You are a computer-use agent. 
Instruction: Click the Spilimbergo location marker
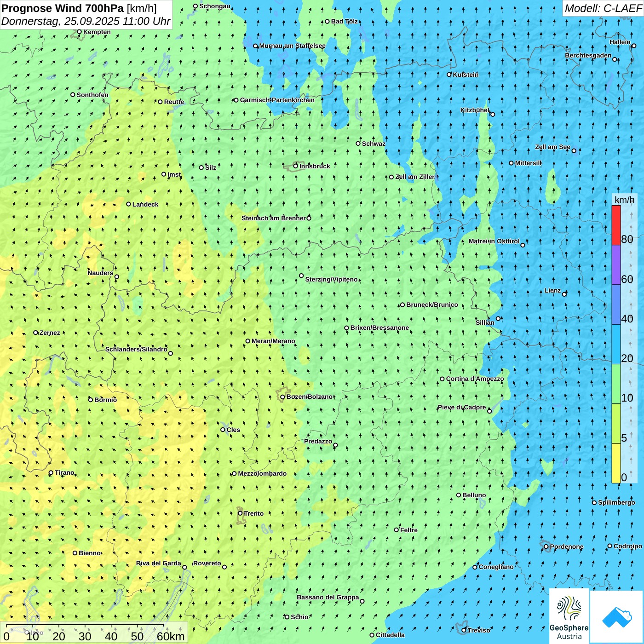(594, 503)
